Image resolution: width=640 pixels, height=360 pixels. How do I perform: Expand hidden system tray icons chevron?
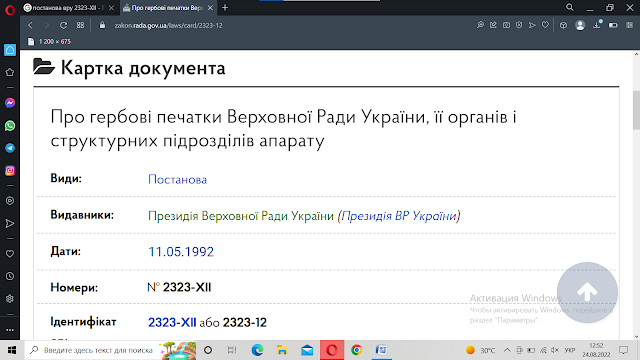(507, 350)
